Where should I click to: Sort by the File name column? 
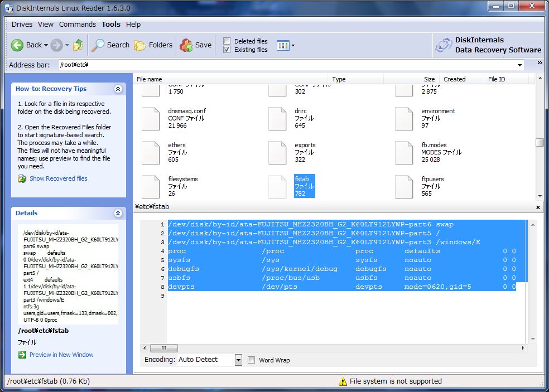(230, 79)
